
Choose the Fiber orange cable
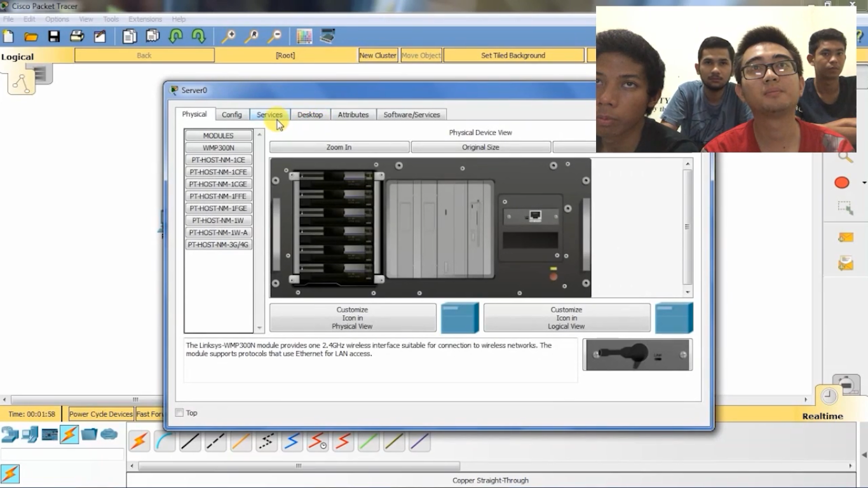point(241,441)
